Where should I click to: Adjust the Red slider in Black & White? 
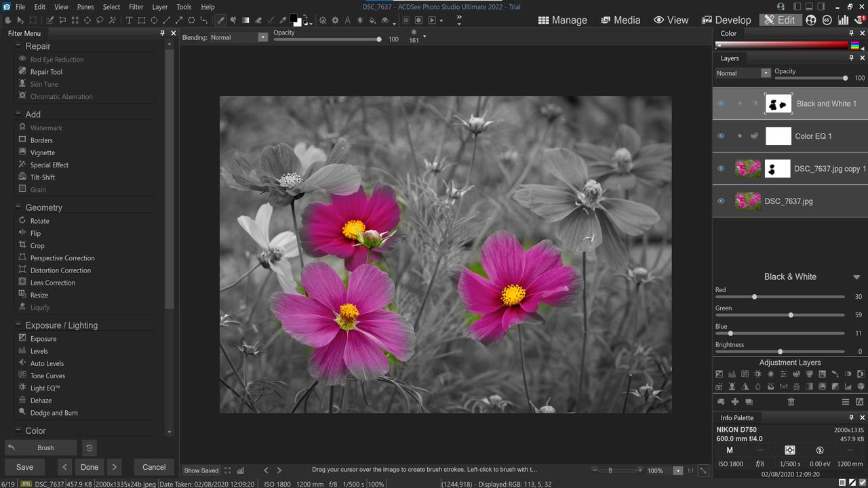(x=780, y=297)
